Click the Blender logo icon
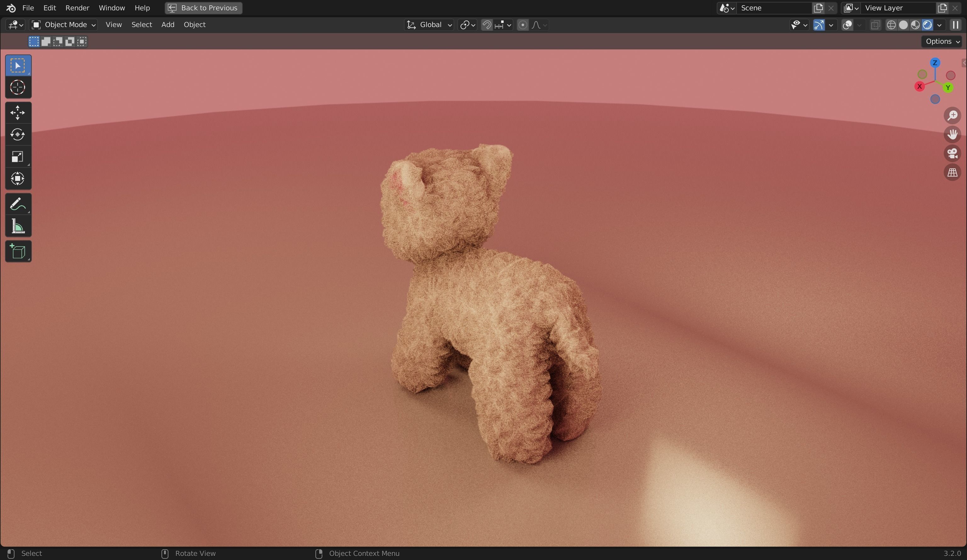Screen dimensions: 967x560 tap(11, 8)
